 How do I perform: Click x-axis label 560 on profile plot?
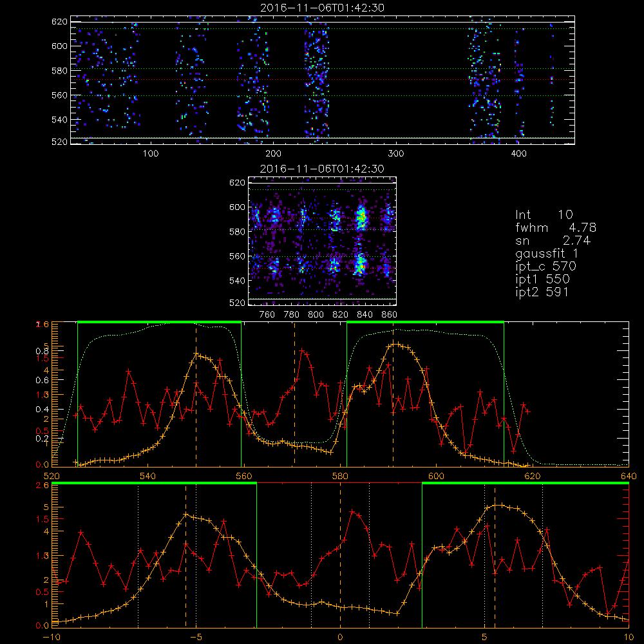244,476
